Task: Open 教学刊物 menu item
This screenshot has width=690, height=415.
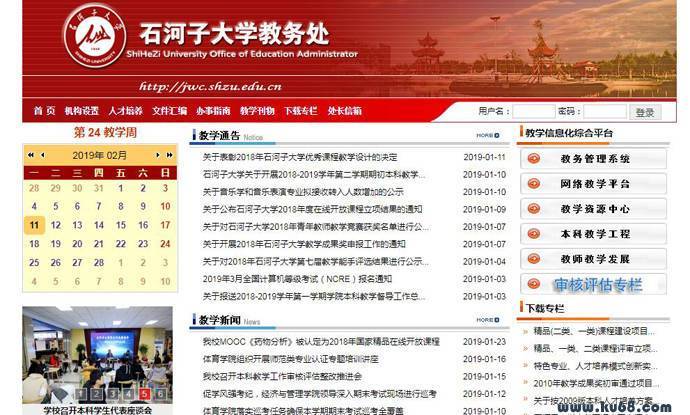Action: [257, 111]
